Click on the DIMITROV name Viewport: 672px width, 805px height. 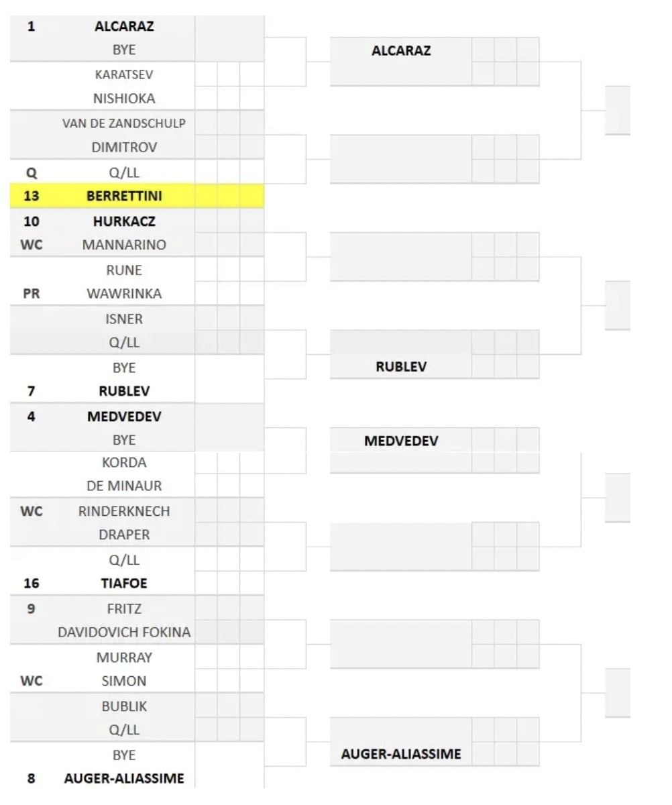click(124, 148)
